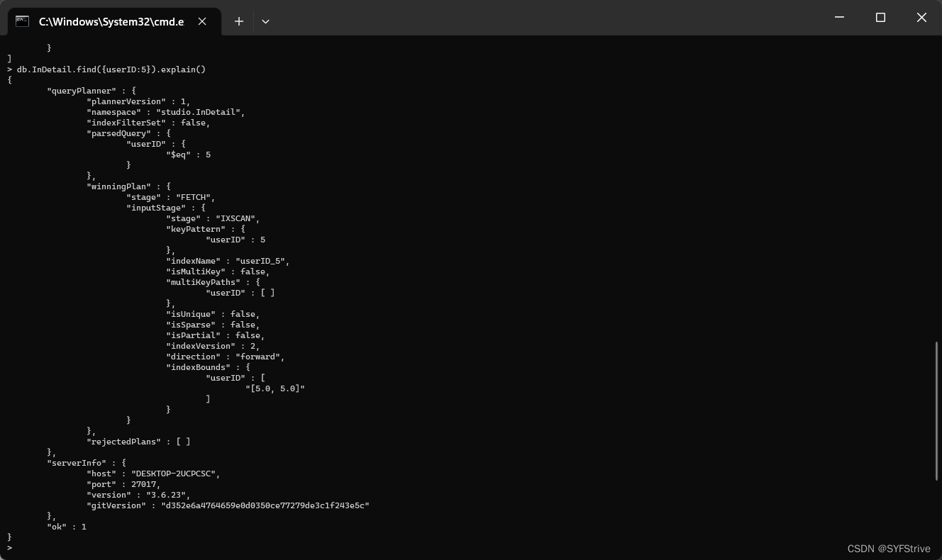Open a new terminal tab
Screen dimensions: 942x560
239,21
